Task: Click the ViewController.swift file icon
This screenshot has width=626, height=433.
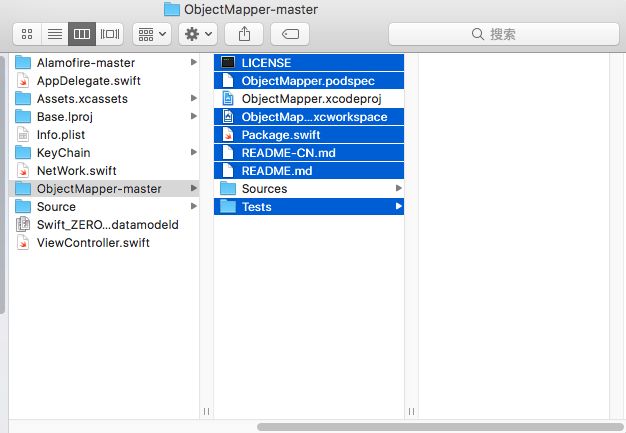Action: point(23,242)
